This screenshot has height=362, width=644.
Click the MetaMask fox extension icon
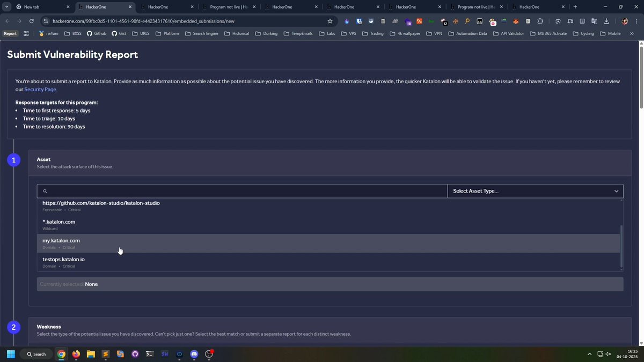coord(516,21)
